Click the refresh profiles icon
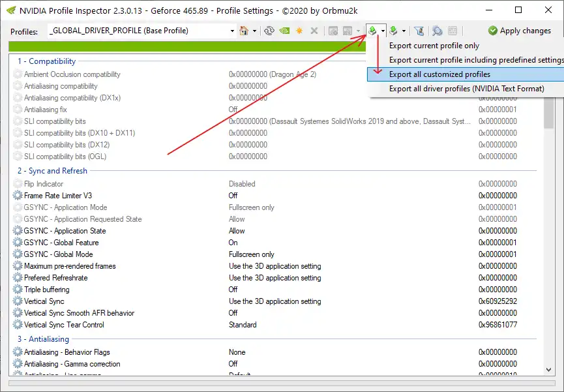This screenshot has width=564, height=392. pos(269,30)
